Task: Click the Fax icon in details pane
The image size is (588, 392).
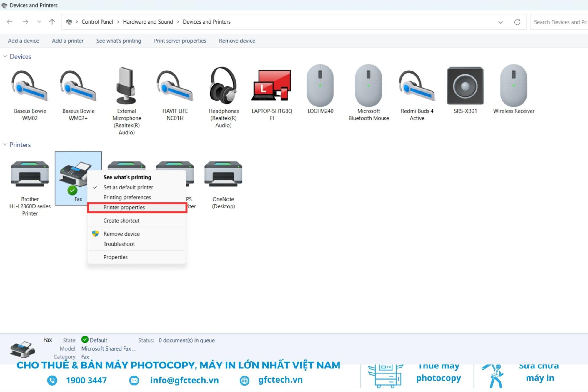Action: [x=22, y=349]
